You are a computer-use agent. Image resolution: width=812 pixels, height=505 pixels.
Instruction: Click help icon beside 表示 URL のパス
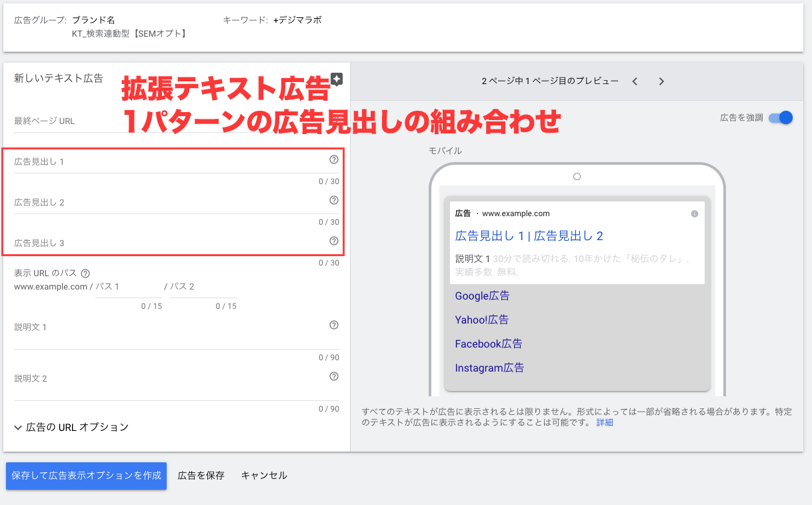point(85,274)
